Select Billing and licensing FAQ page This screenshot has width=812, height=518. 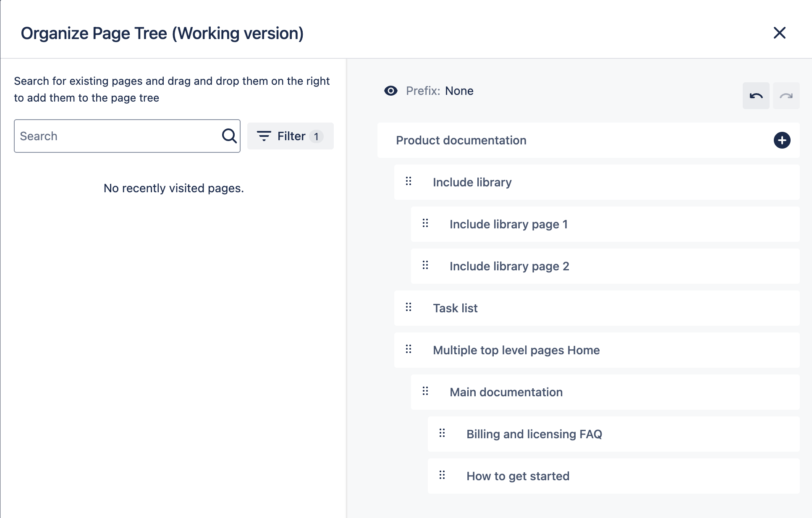coord(534,434)
